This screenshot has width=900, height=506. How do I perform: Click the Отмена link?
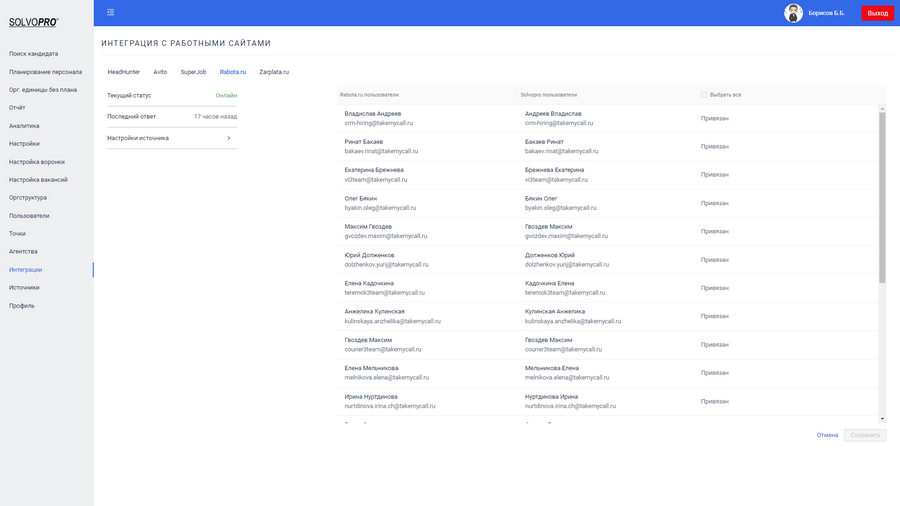tap(827, 435)
